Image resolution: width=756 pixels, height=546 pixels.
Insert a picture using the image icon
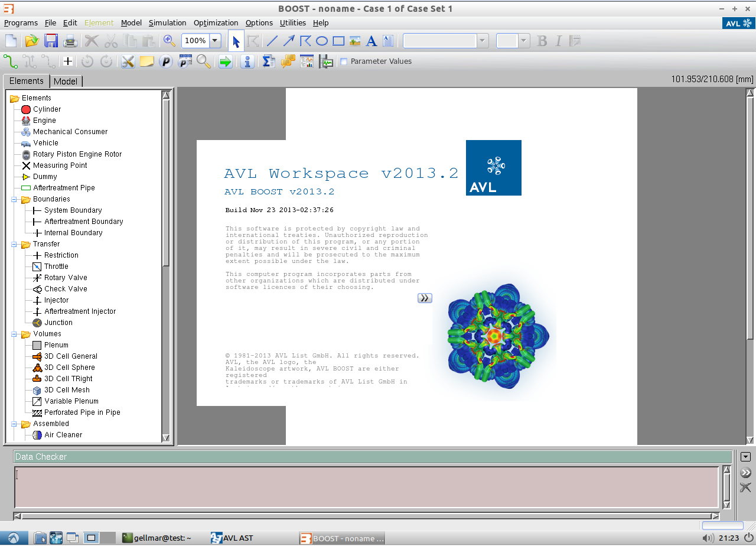[355, 41]
